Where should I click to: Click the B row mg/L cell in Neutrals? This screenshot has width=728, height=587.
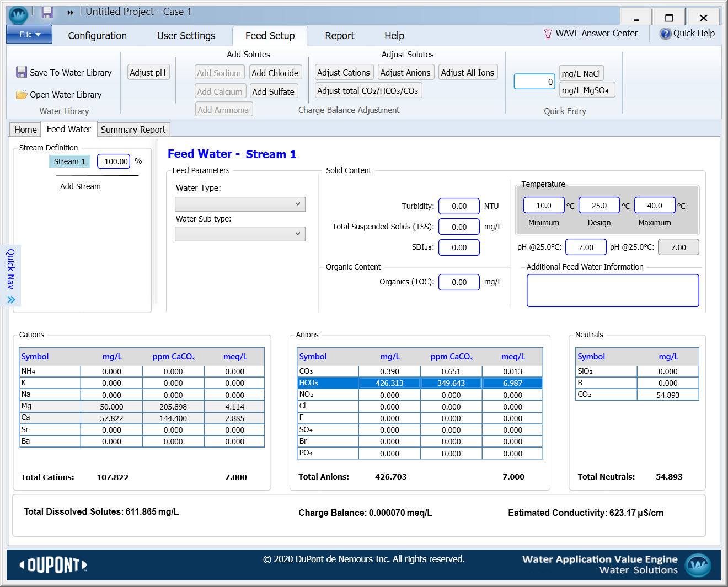click(x=668, y=383)
